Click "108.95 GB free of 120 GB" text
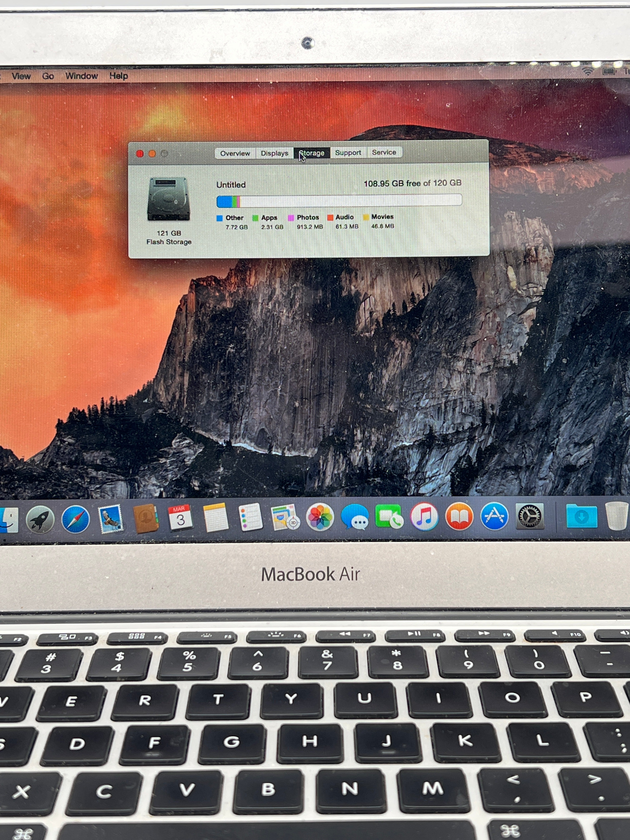Image resolution: width=630 pixels, height=840 pixels. (x=412, y=183)
